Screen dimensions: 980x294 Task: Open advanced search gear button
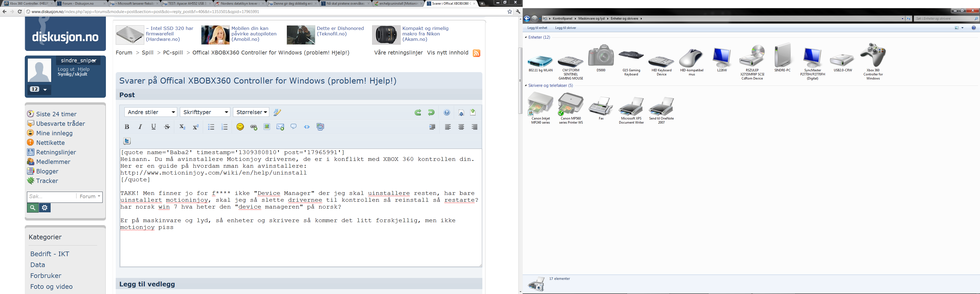(45, 208)
